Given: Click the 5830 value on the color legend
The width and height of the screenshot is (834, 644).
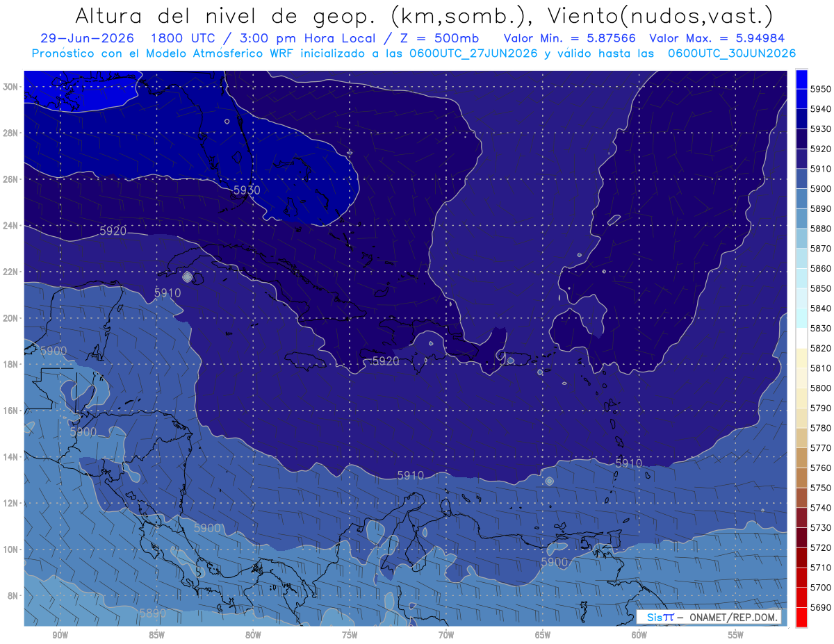Looking at the screenshot, I should point(821,328).
